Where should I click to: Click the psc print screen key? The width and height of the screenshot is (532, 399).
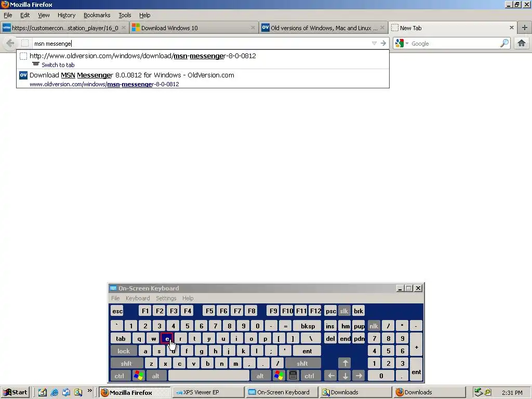[x=330, y=311]
